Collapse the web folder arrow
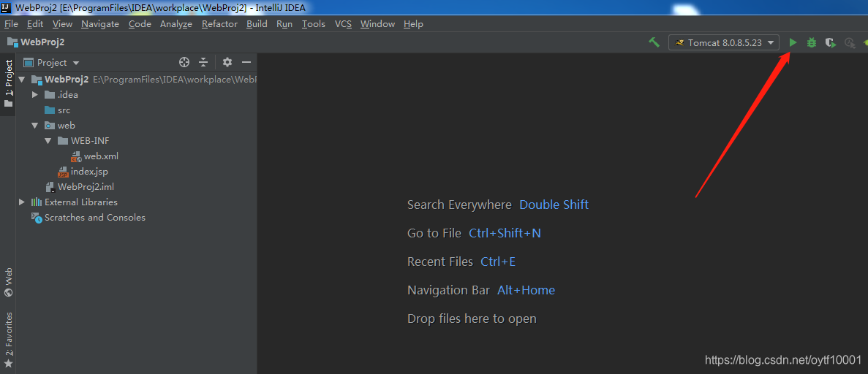The width and height of the screenshot is (868, 374). [x=35, y=126]
